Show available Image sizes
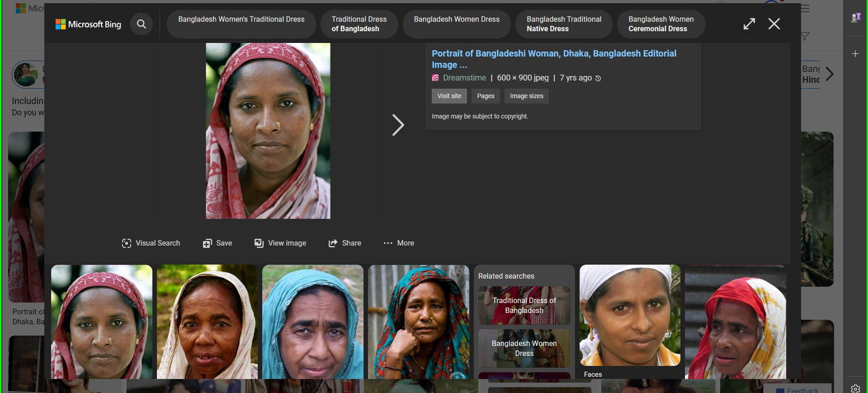This screenshot has width=868, height=393. click(x=526, y=96)
